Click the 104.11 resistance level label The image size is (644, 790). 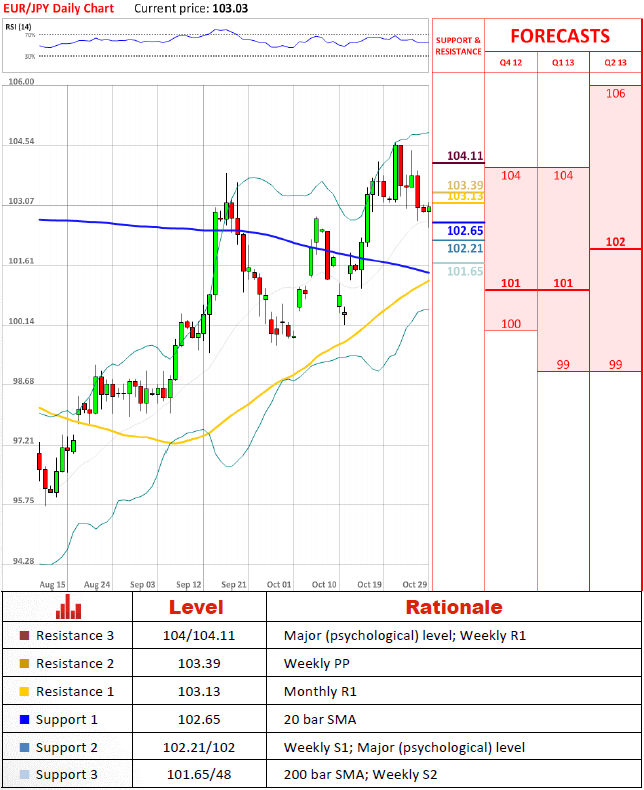point(465,156)
